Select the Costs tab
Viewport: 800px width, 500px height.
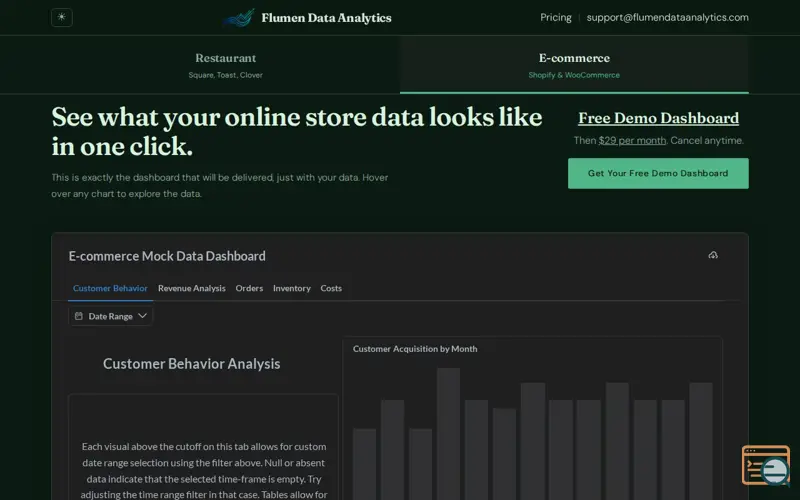(x=331, y=288)
